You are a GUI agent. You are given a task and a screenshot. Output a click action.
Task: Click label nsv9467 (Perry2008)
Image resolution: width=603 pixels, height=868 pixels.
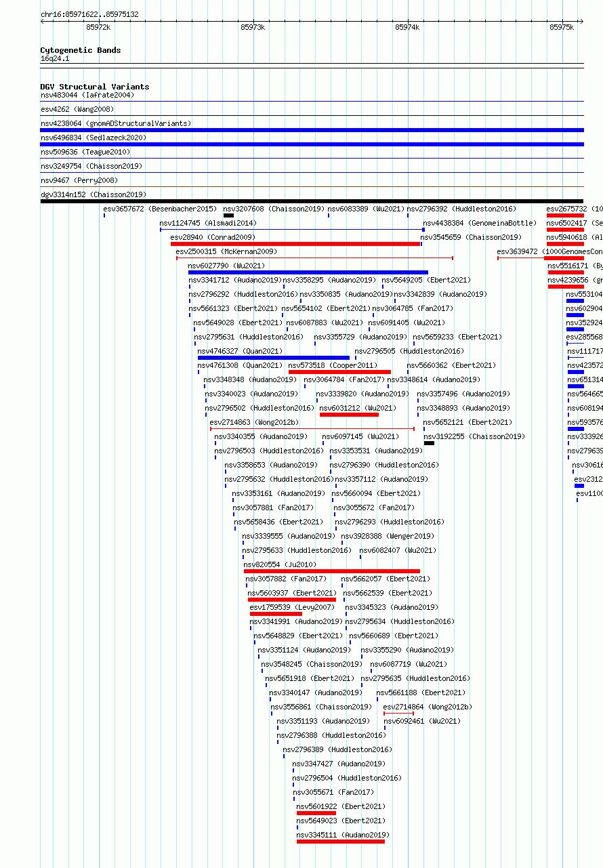point(79,180)
